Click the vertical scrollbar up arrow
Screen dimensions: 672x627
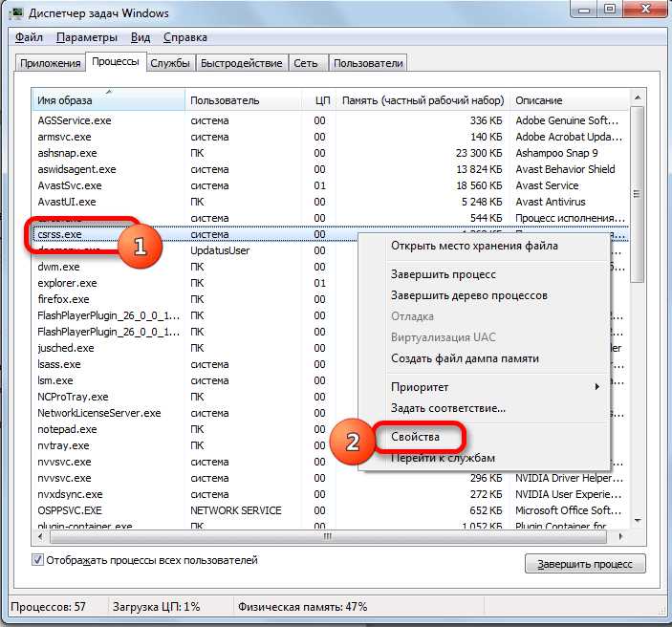point(638,97)
